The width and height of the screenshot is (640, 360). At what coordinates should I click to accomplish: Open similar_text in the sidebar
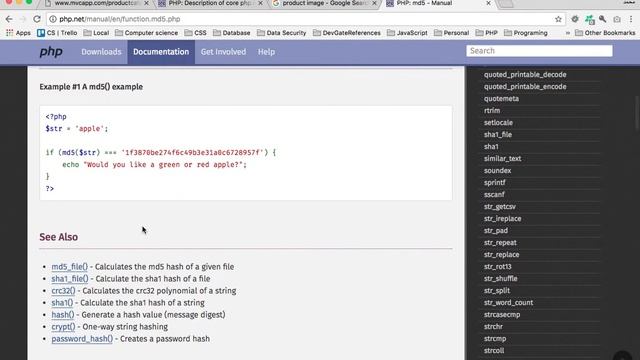[x=502, y=158]
